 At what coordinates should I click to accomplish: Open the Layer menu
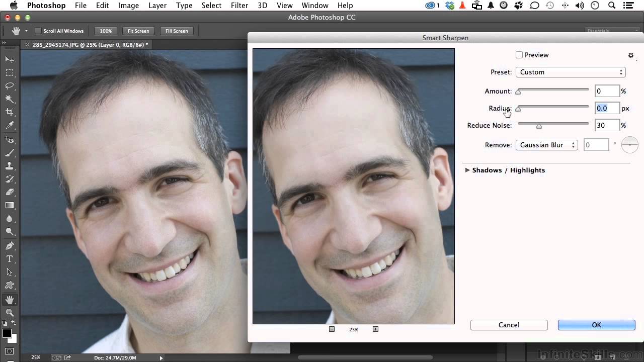pyautogui.click(x=157, y=6)
